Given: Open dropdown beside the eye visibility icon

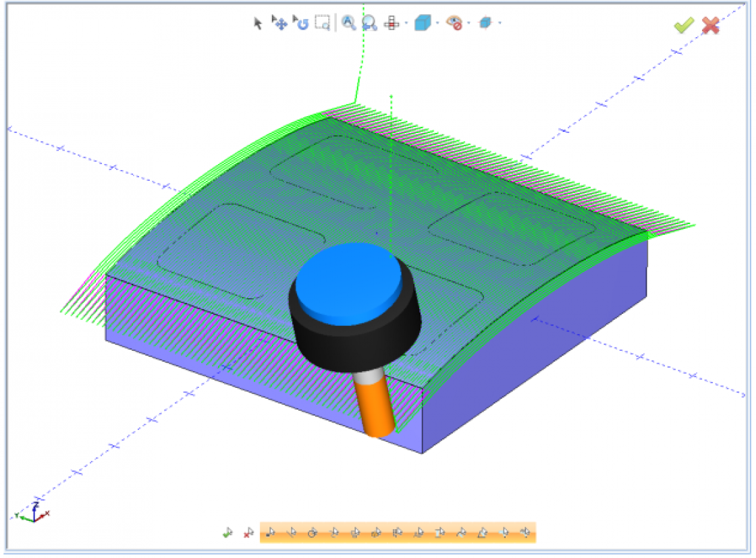Looking at the screenshot, I should point(468,23).
